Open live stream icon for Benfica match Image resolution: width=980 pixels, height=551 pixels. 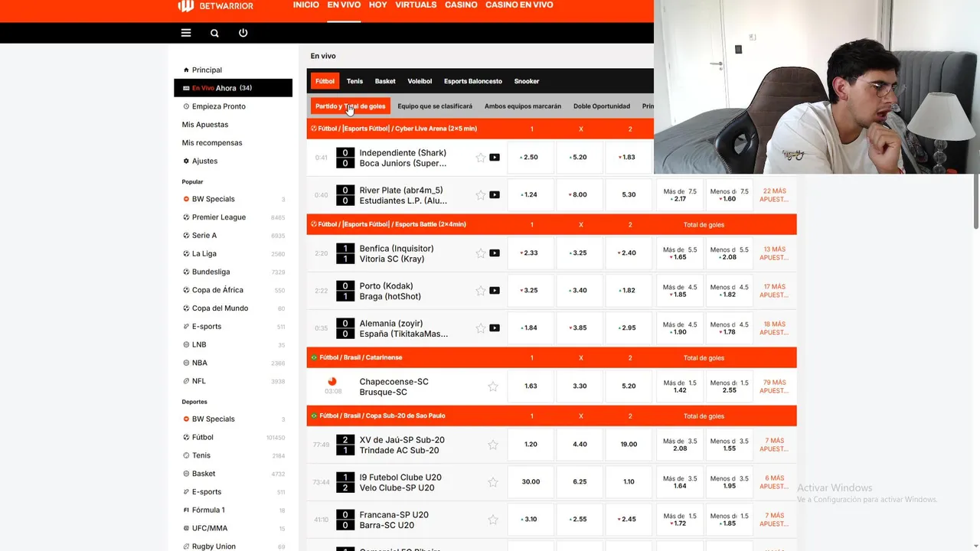click(x=495, y=253)
